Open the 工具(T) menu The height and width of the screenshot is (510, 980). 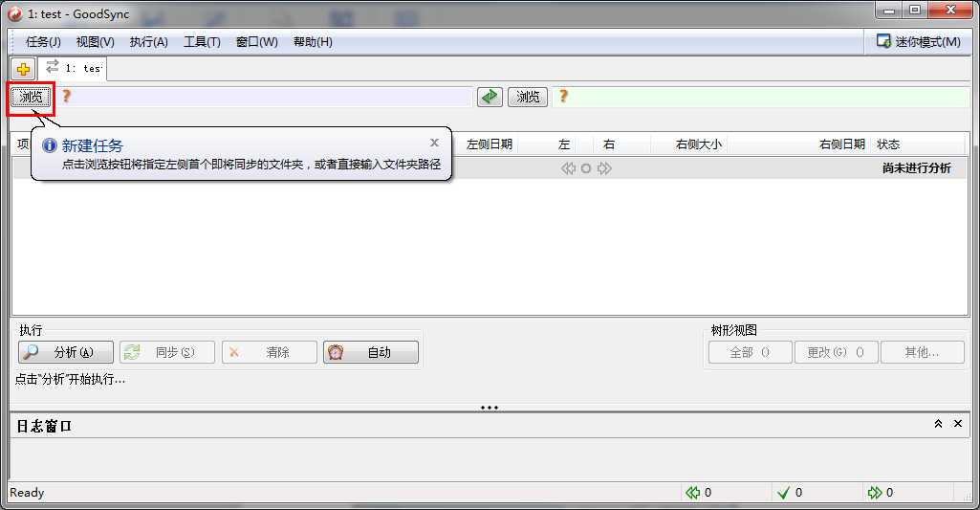pyautogui.click(x=202, y=42)
